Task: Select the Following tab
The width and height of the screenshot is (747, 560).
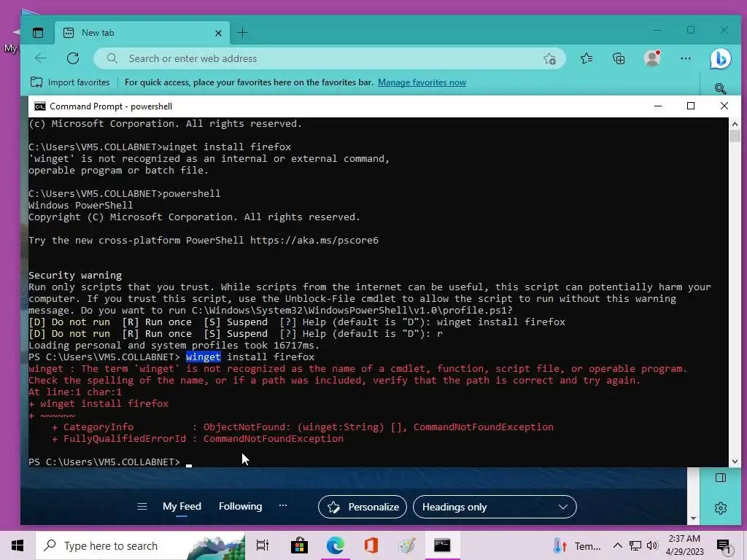Action: pos(241,506)
